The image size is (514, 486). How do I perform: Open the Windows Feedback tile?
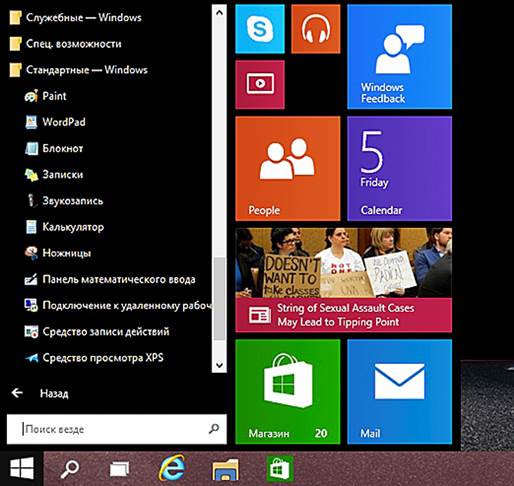[399, 57]
